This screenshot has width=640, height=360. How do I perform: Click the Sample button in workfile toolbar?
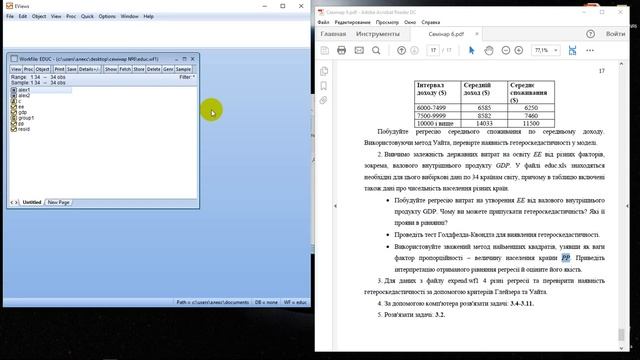point(183,69)
